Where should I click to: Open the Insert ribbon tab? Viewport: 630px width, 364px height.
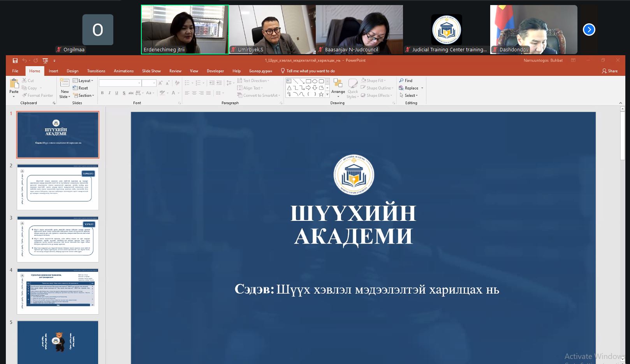(53, 71)
